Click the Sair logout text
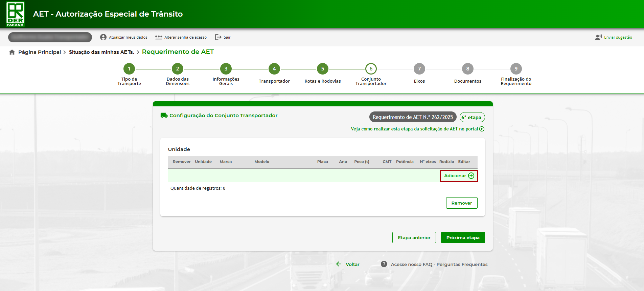This screenshot has width=644, height=291. tap(227, 37)
